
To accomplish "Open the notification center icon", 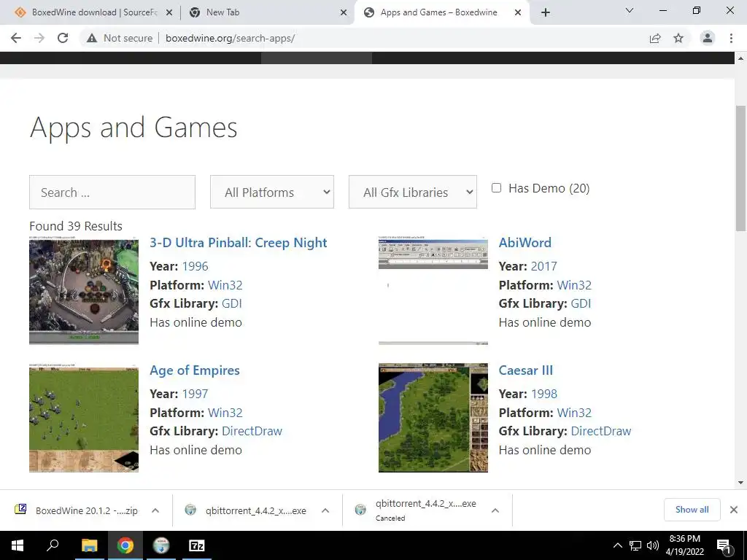I will click(724, 546).
